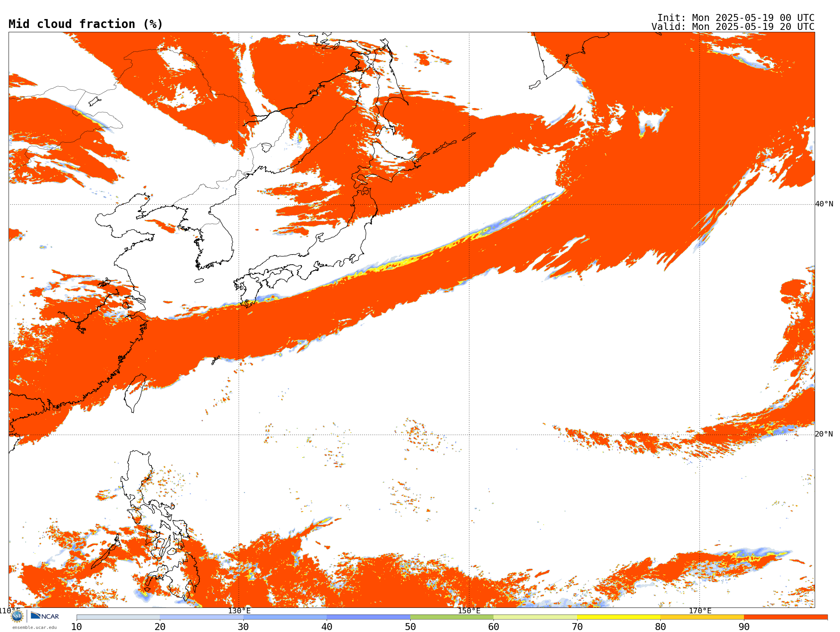Image resolution: width=840 pixels, height=632 pixels.
Task: Click the colorbar tick label 70
Action: [x=577, y=627]
